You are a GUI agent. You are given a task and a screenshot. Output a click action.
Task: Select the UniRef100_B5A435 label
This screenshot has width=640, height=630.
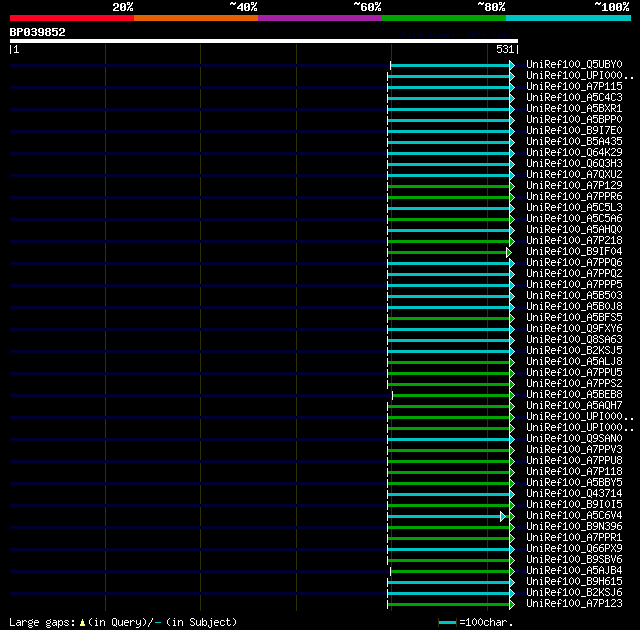[x=574, y=142]
